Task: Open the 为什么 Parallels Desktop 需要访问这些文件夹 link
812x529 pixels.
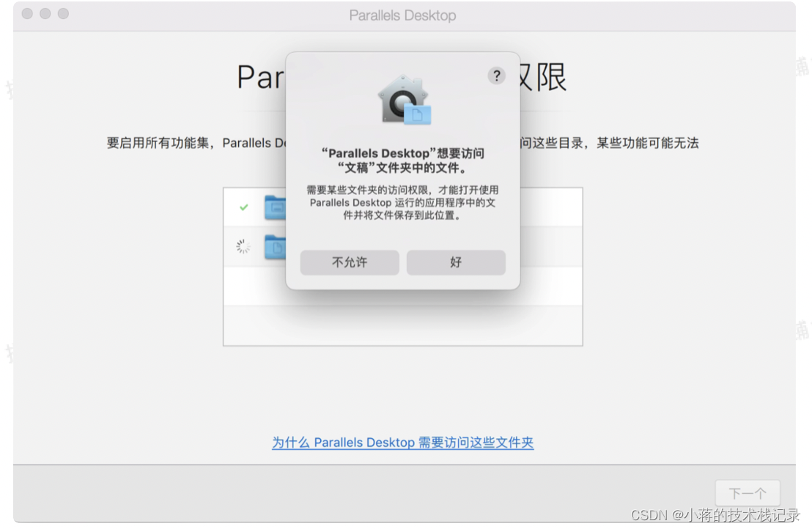Action: click(403, 443)
